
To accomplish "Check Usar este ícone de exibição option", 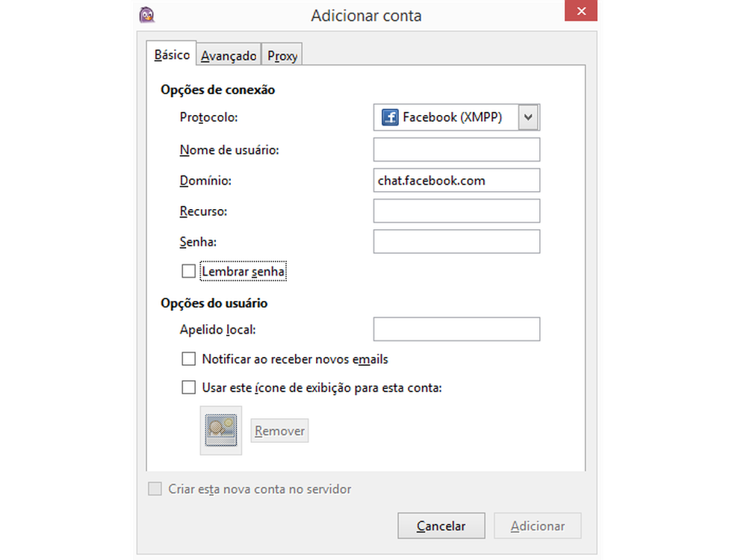I will coord(188,388).
